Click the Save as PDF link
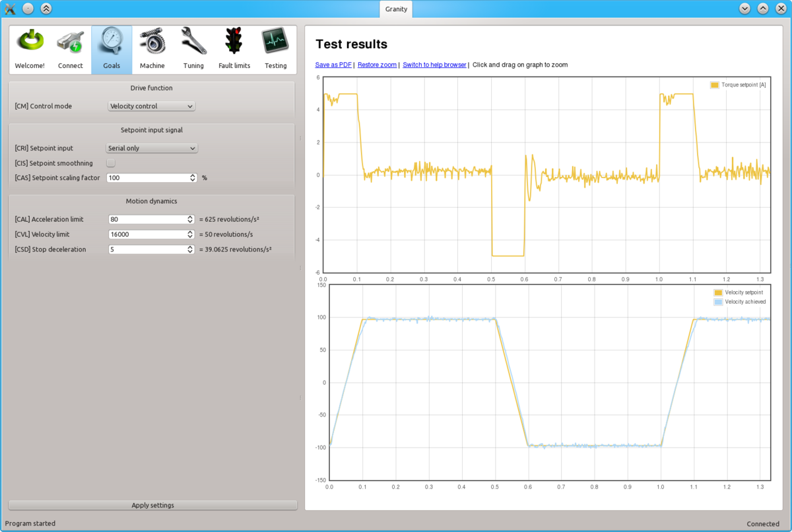 333,65
